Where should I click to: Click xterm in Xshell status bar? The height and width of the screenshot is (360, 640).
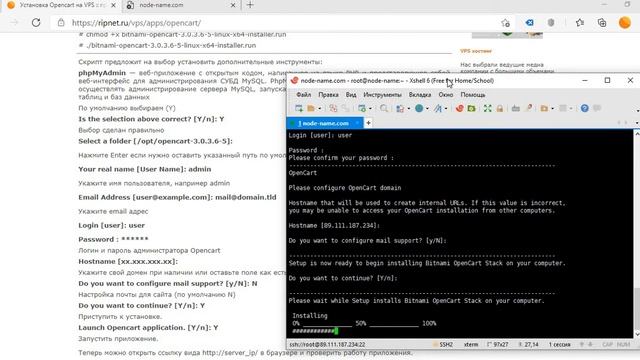(x=471, y=344)
